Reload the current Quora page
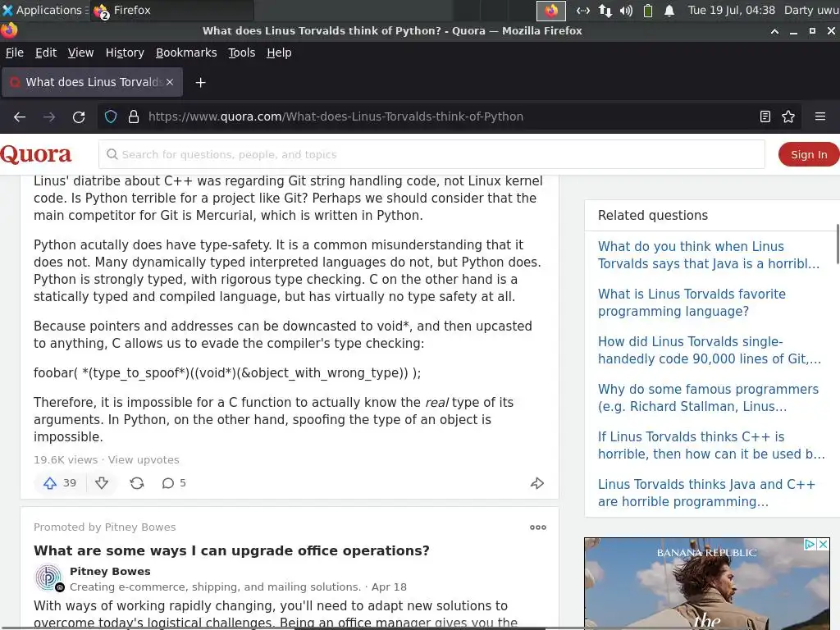 click(x=79, y=116)
